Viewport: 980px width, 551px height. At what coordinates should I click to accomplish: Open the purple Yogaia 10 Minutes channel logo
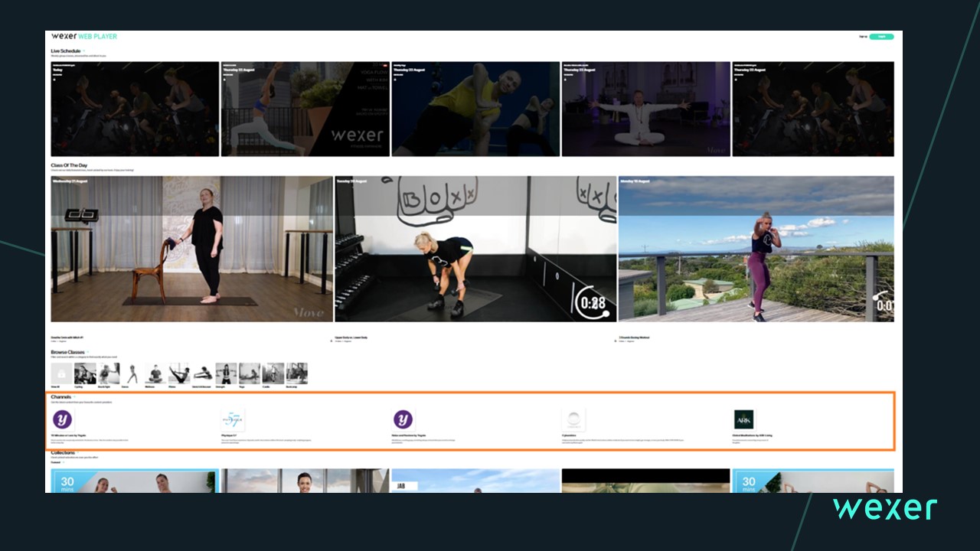(63, 419)
